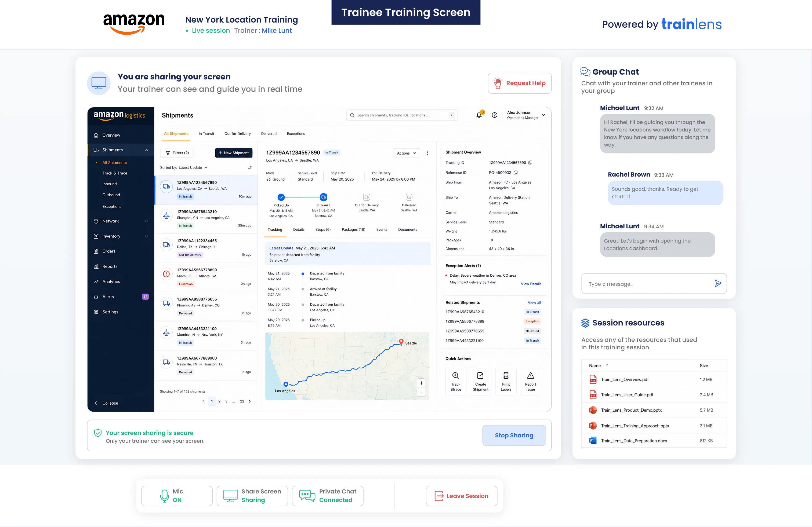Viewport: 812px width, 527px height.
Task: Toggle the Private Chat Connected control
Action: 328,496
